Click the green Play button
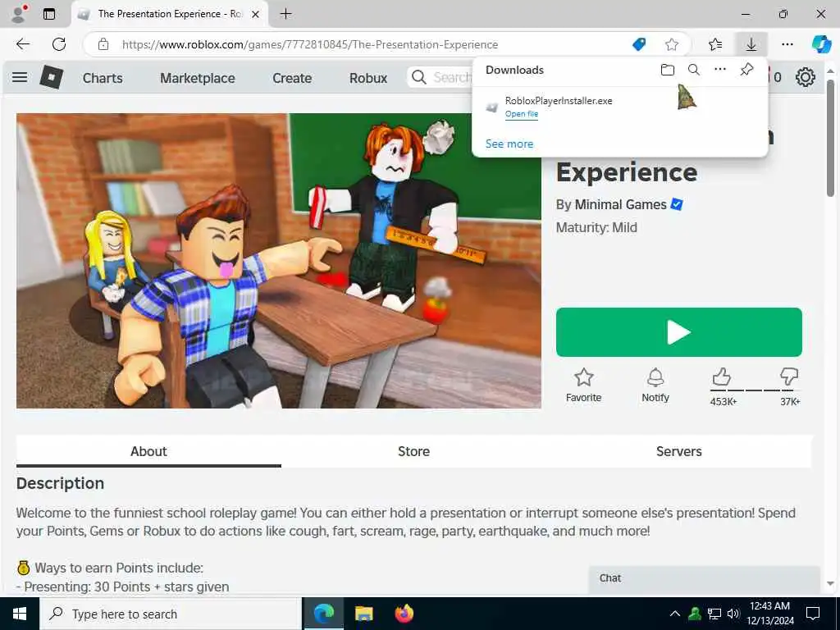The width and height of the screenshot is (840, 630). [678, 332]
